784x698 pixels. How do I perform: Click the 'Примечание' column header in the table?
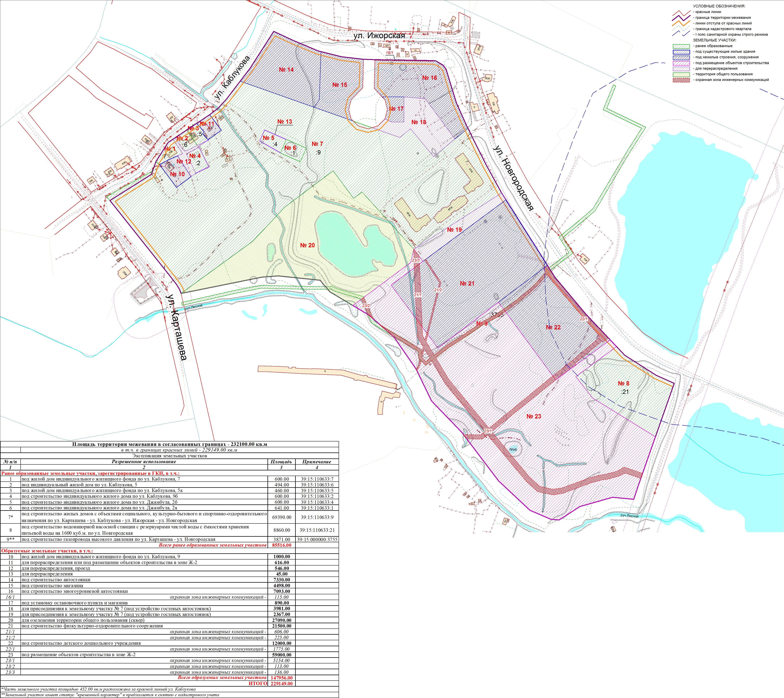pyautogui.click(x=317, y=462)
